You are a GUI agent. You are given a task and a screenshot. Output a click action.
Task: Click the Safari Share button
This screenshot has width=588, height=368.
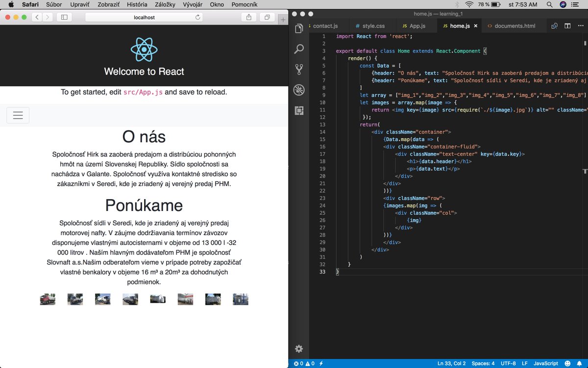[249, 17]
